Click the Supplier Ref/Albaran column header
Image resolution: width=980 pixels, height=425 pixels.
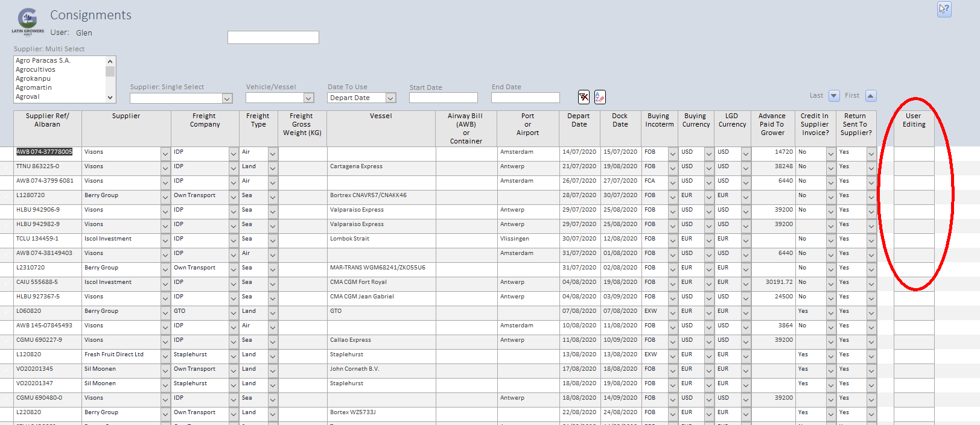(48, 121)
